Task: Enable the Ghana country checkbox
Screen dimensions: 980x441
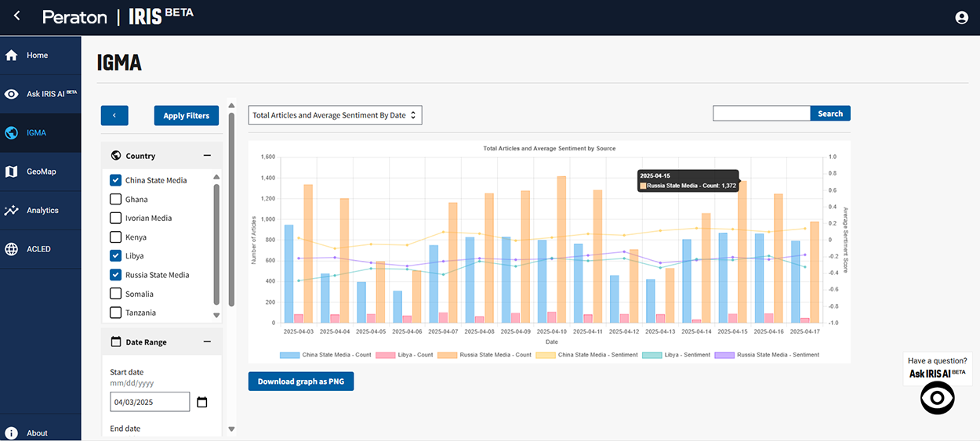Action: point(116,200)
